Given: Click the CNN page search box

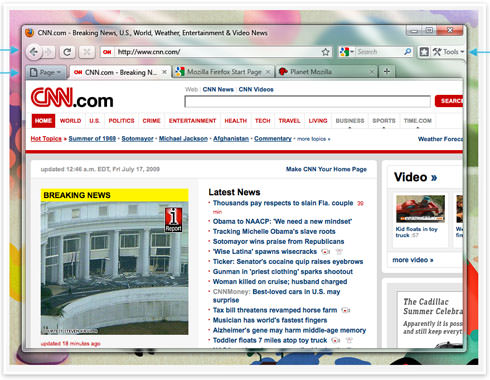Looking at the screenshot, I should [x=307, y=101].
